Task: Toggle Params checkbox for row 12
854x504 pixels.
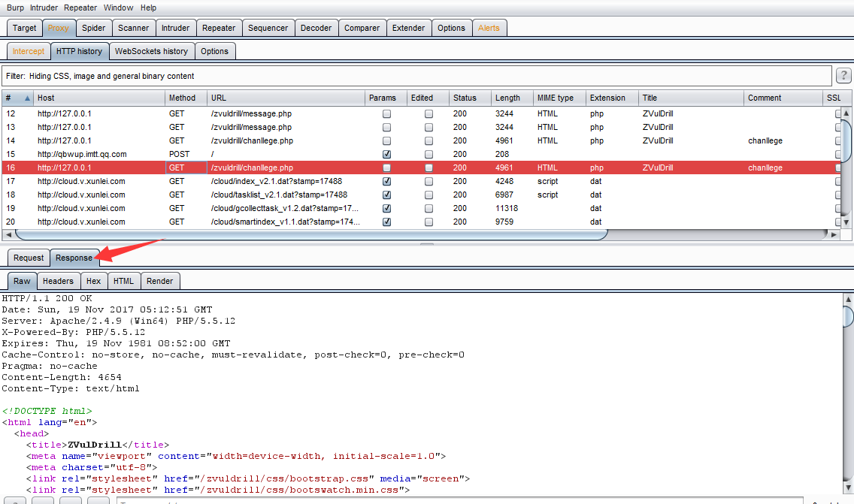Action: 386,113
